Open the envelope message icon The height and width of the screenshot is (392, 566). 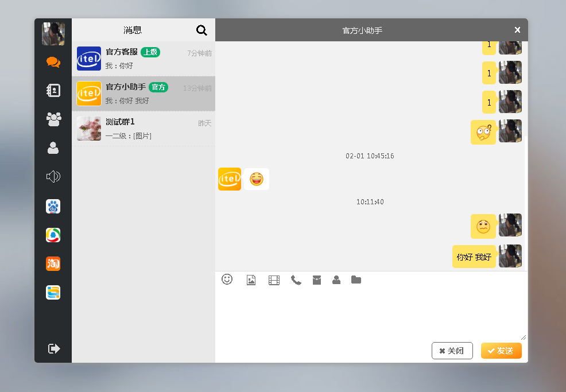(316, 280)
